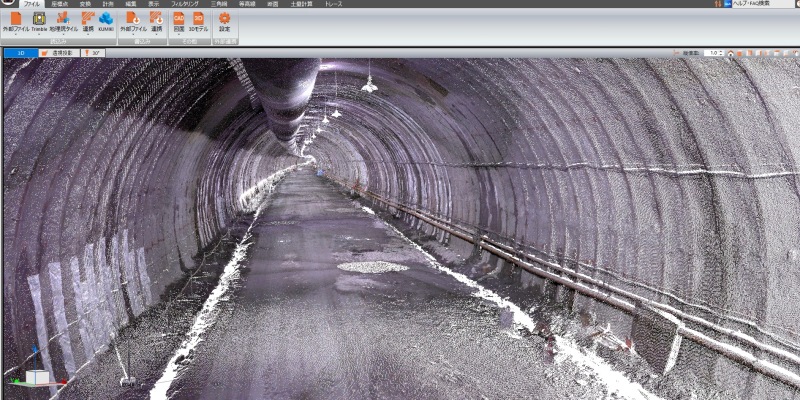Expand the 地理院タイル dropdown arrow

click(x=64, y=35)
